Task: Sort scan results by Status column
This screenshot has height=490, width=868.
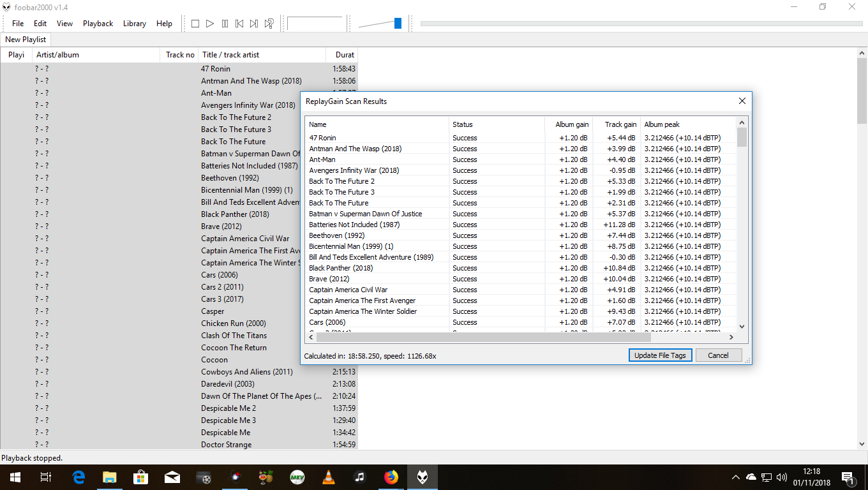Action: pos(497,124)
